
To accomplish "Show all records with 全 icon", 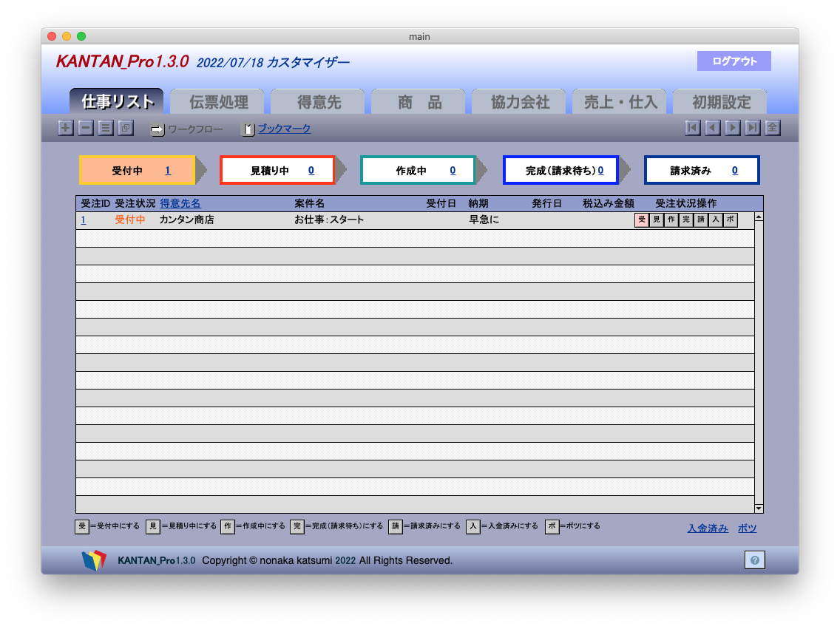I will click(773, 128).
